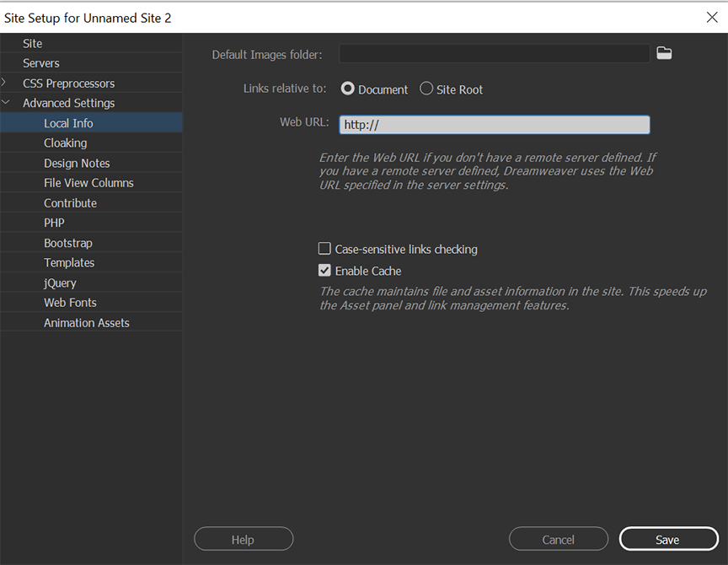Open File View Columns settings

88,183
